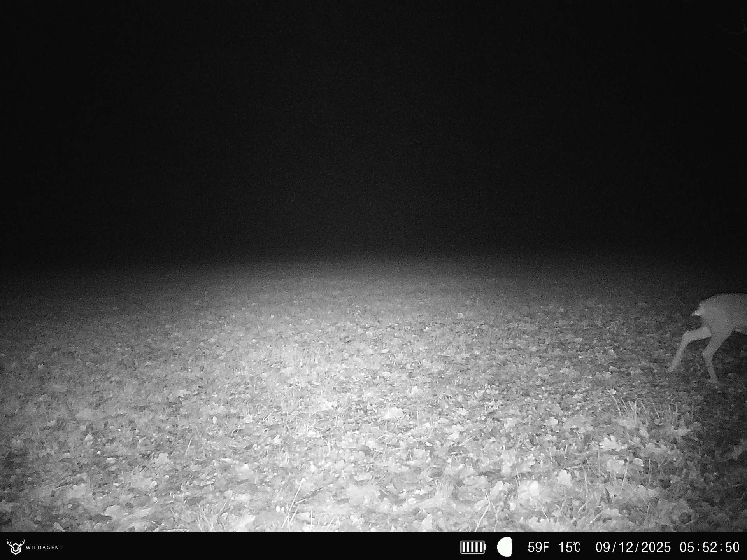Image resolution: width=747 pixels, height=560 pixels.
Task: Click the Wildagent deer antler logo
Action: 16,547
